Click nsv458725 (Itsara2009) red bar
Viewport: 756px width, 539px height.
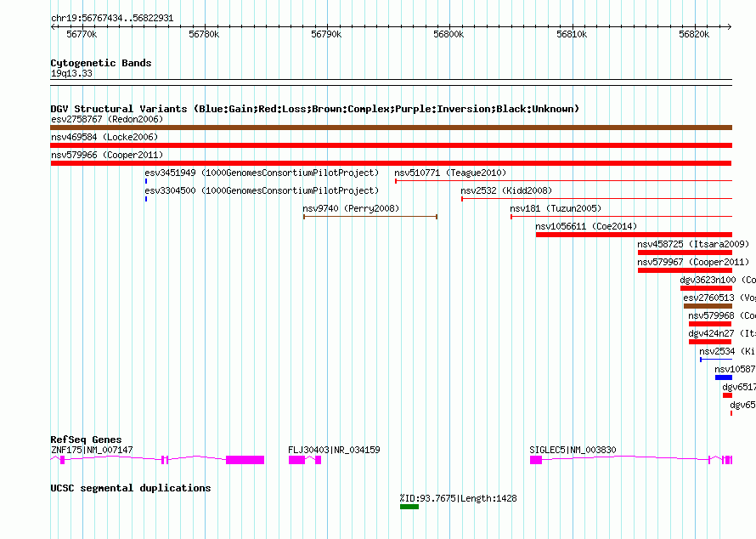[685, 252]
